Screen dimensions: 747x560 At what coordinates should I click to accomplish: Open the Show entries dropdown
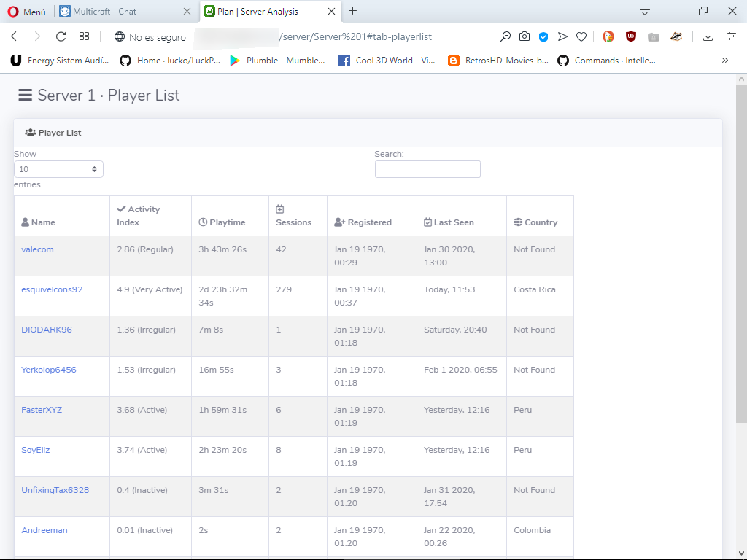click(58, 169)
